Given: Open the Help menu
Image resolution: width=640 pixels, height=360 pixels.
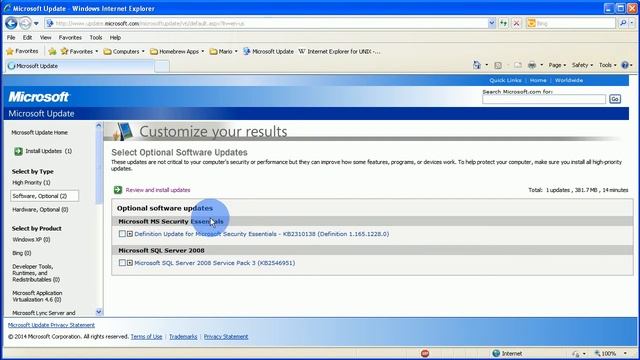Looking at the screenshot, I should click(x=115, y=38).
